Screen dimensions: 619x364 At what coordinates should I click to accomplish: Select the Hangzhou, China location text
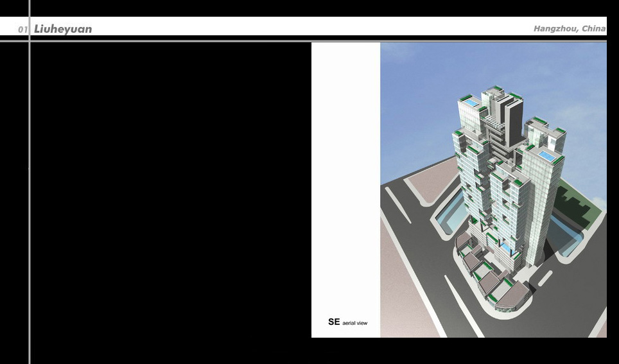pos(570,28)
